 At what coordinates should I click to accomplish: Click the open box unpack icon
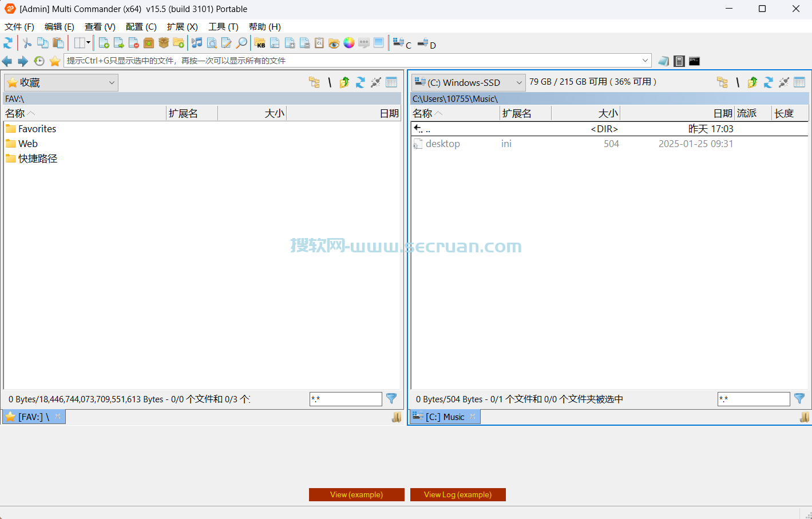pyautogui.click(x=164, y=43)
